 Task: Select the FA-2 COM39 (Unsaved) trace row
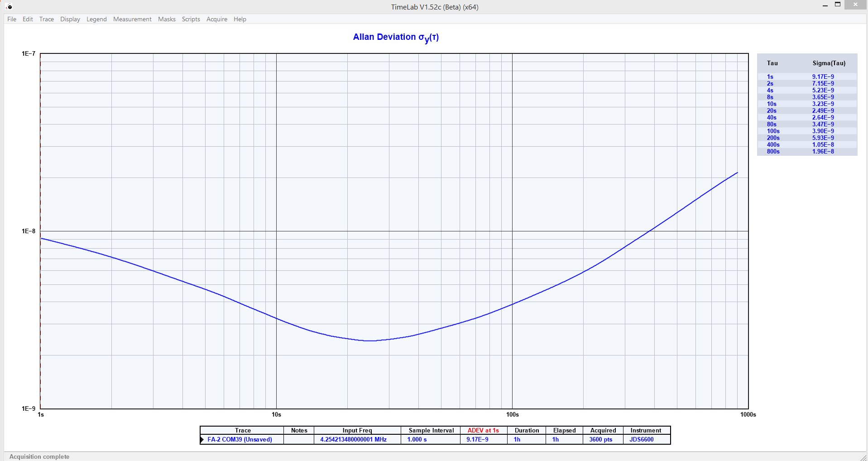(x=435, y=439)
